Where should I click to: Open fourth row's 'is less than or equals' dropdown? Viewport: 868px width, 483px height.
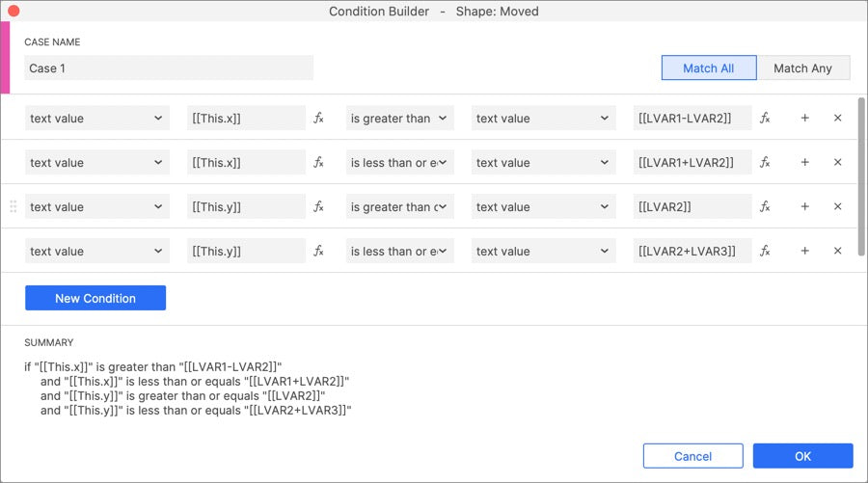(x=399, y=252)
